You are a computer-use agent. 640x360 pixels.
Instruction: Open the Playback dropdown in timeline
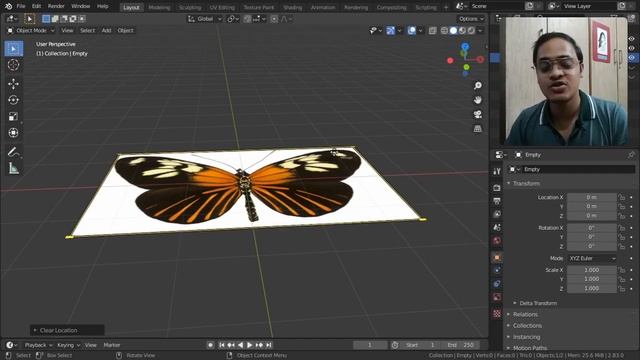coord(38,345)
